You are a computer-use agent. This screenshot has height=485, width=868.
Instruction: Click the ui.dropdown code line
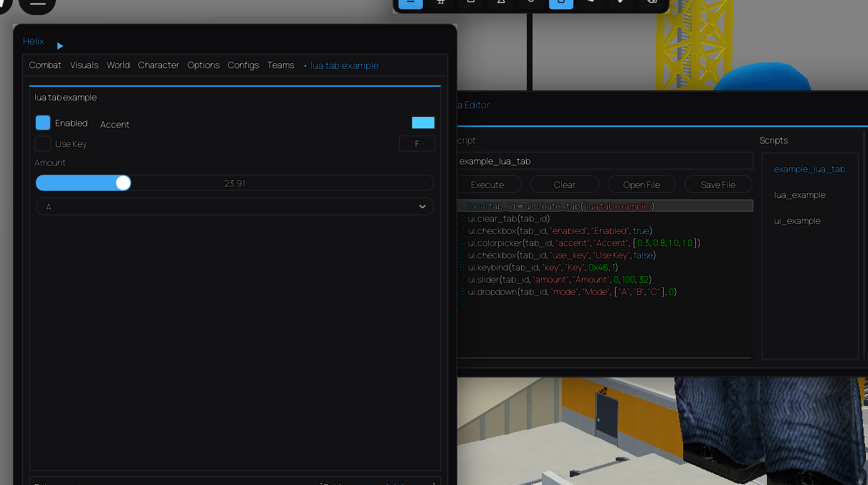[572, 291]
